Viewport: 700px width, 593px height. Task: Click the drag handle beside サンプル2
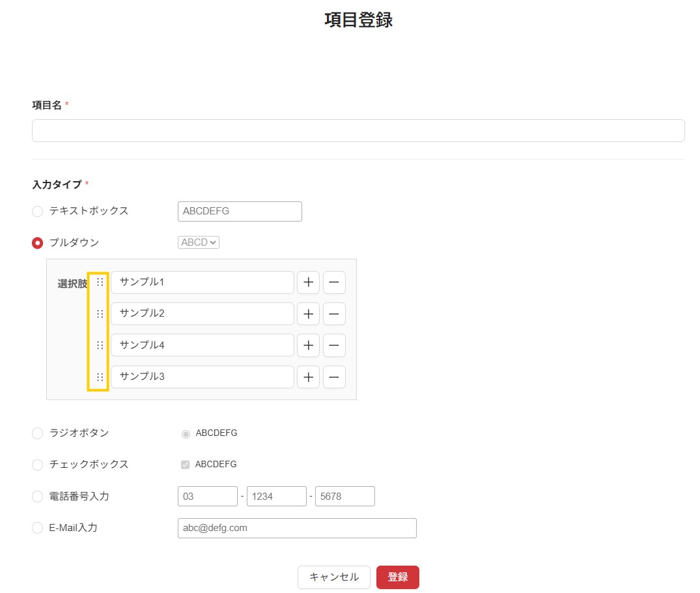(x=100, y=314)
